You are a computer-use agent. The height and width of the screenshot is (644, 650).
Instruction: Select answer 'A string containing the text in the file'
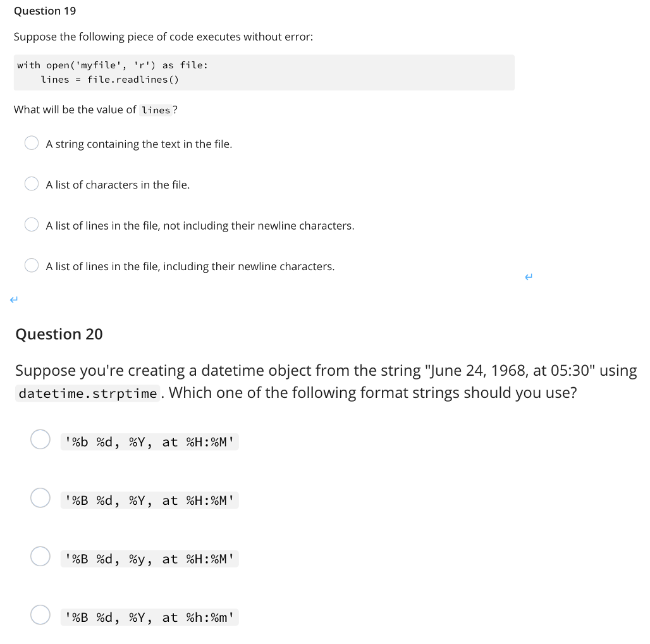click(x=32, y=143)
